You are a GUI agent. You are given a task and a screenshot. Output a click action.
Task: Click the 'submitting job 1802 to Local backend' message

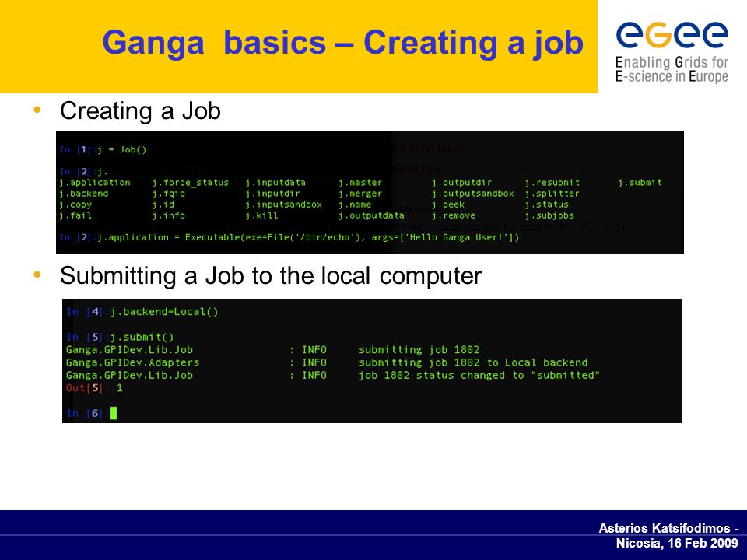[x=473, y=363]
